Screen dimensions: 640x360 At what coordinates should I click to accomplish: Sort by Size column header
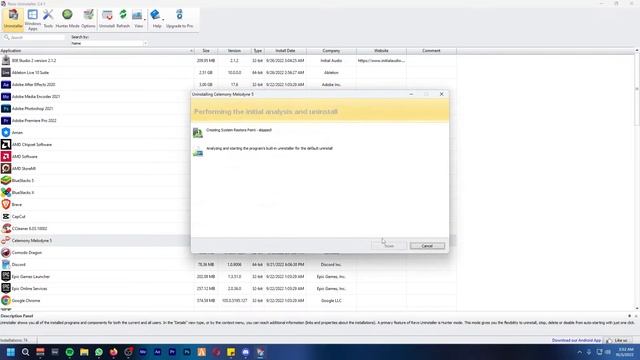[x=206, y=51]
